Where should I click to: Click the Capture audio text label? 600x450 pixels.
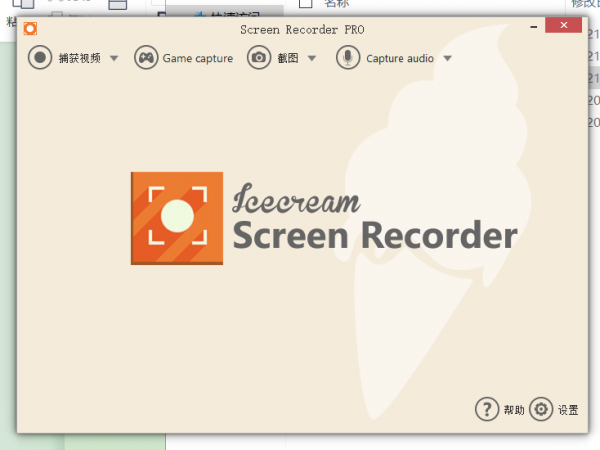(x=400, y=59)
